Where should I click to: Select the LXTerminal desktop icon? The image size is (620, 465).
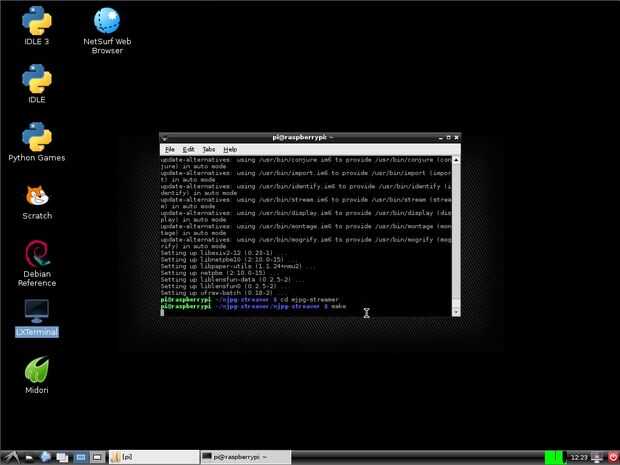[x=37, y=318]
